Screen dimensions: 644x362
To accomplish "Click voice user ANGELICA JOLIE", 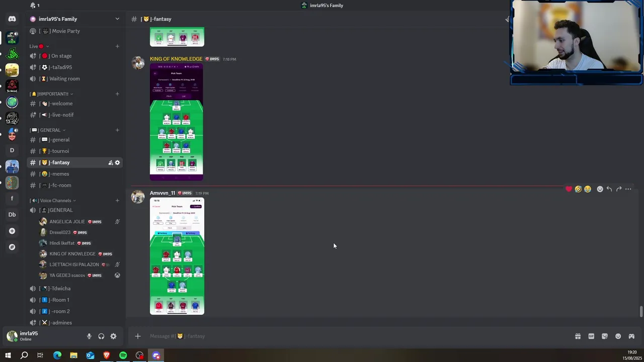I will (x=79, y=222).
